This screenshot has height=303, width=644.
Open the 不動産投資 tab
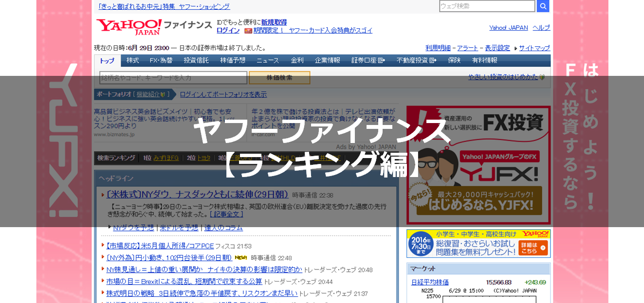click(416, 60)
